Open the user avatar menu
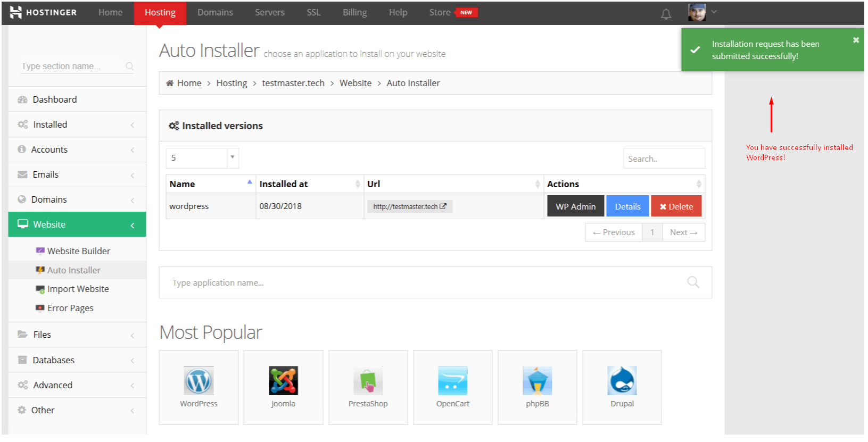 (x=697, y=12)
